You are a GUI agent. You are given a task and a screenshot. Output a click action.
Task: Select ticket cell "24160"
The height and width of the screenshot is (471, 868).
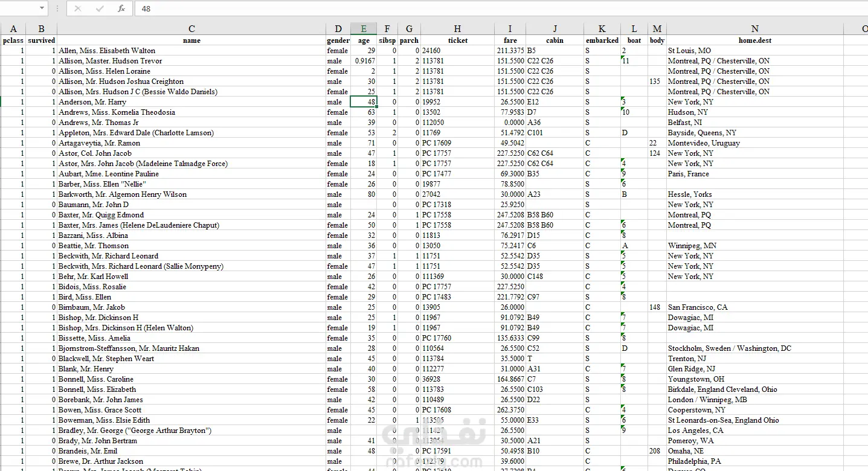(x=457, y=51)
